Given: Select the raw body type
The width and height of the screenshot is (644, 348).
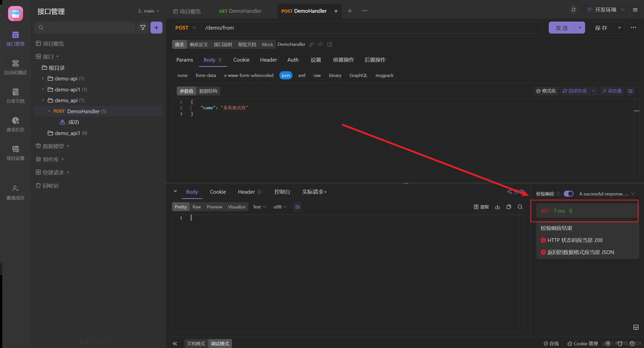Looking at the screenshot, I should coord(317,75).
